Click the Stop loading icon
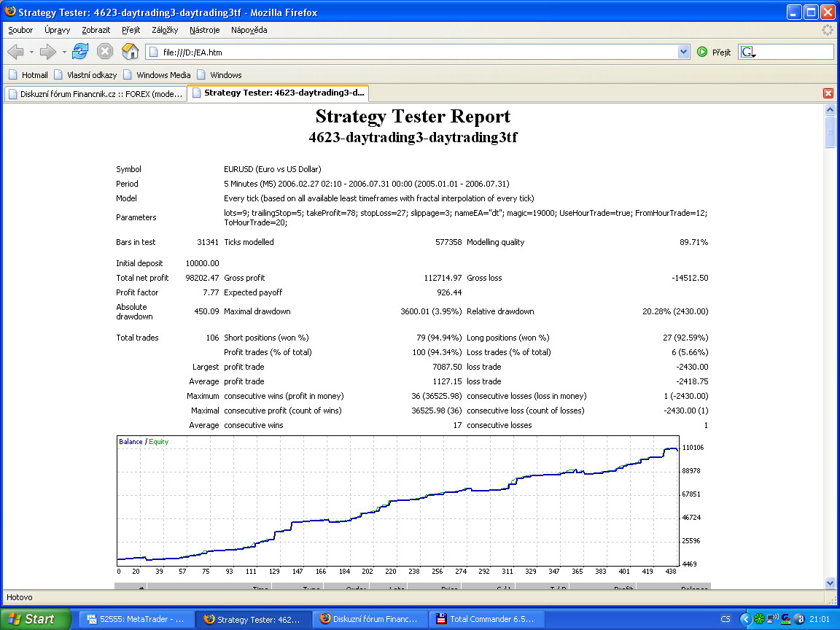This screenshot has height=630, width=840. pos(105,51)
